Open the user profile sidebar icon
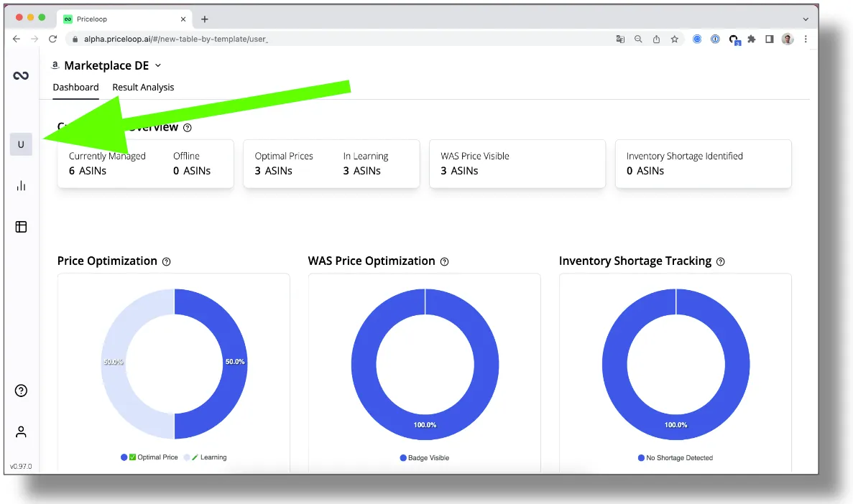Screen dimensions: 853x504 [21, 431]
